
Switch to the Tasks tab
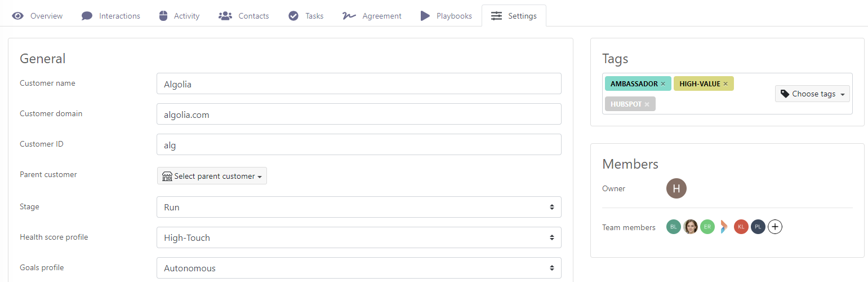[x=306, y=16]
